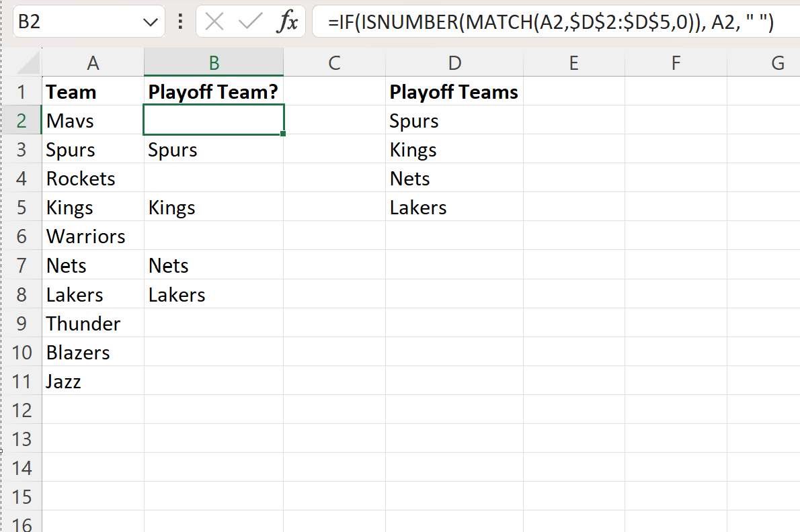
Task: Select the Playoff Teams header cell
Action: [x=454, y=92]
